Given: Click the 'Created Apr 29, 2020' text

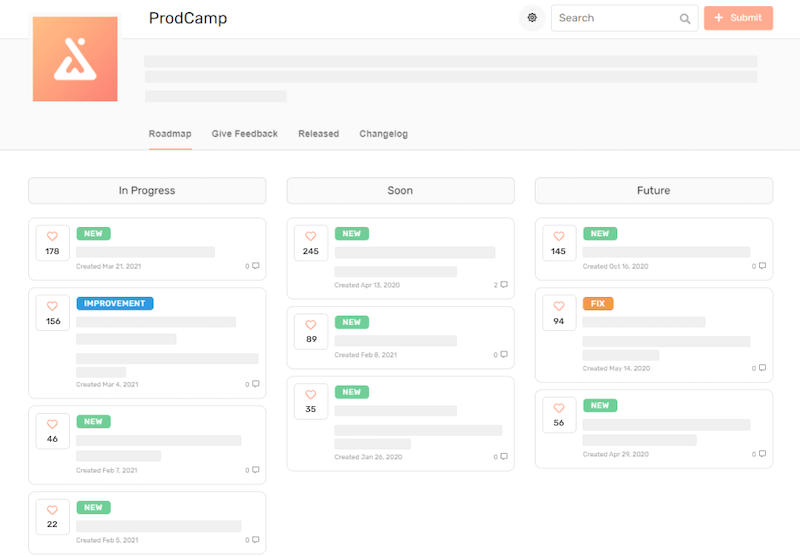Looking at the screenshot, I should 616,454.
